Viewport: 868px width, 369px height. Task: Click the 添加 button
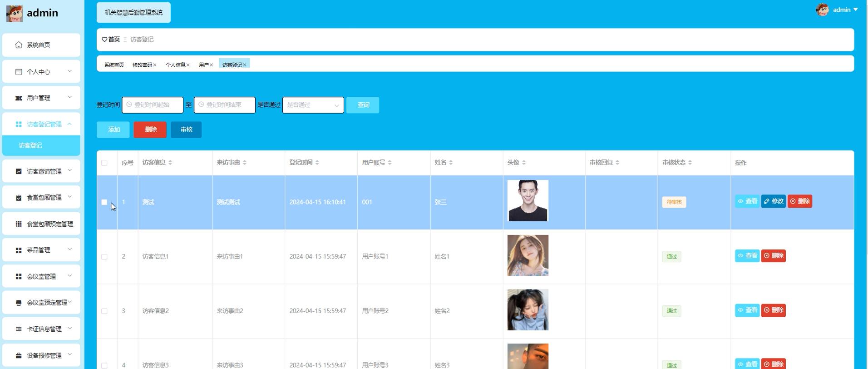point(113,130)
